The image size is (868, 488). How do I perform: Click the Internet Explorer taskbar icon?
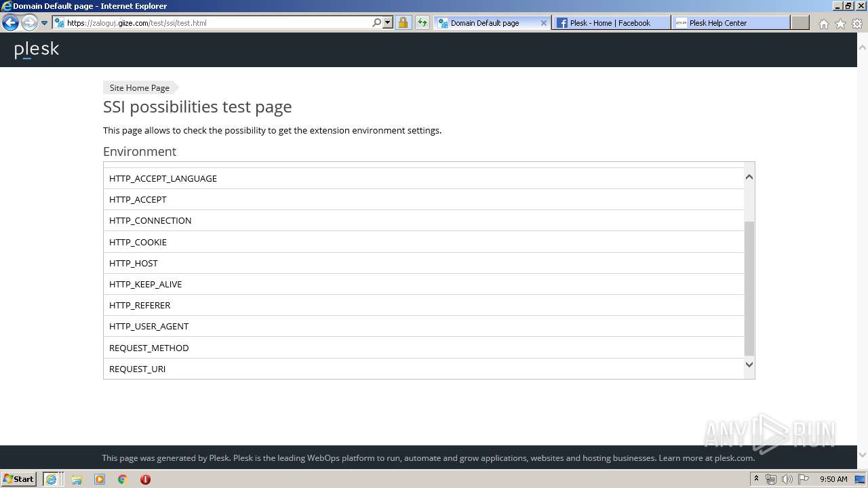click(52, 479)
